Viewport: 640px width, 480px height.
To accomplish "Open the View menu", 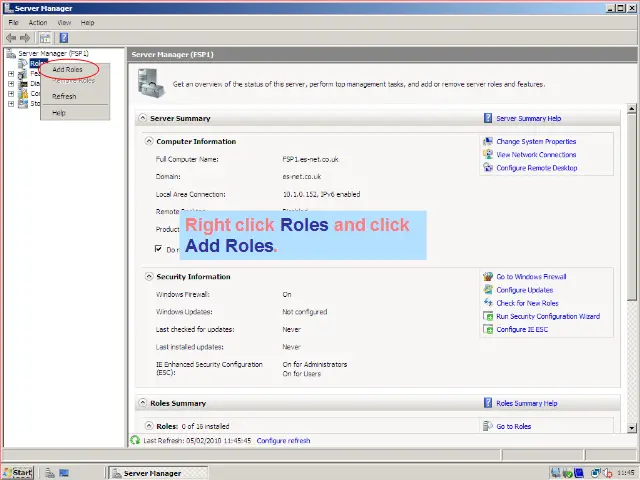I will (x=64, y=22).
